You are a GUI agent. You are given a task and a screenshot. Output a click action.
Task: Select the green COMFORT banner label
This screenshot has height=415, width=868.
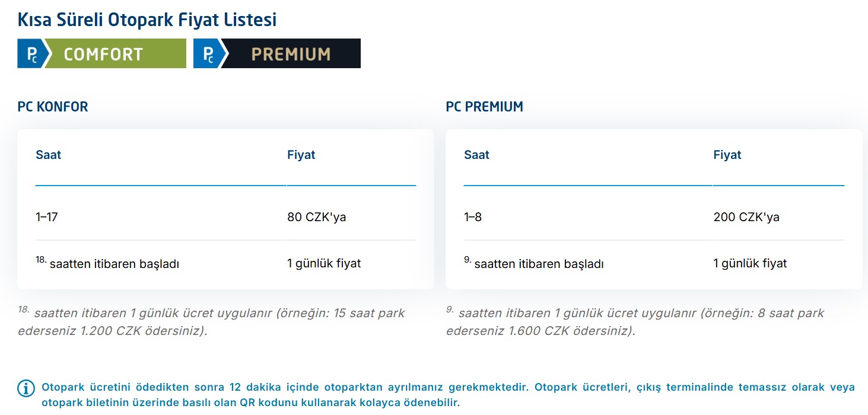click(104, 54)
